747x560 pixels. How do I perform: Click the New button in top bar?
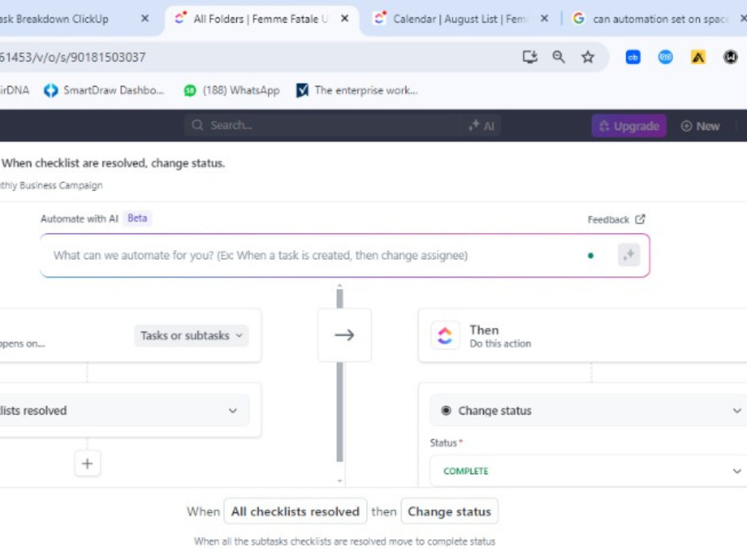pos(700,125)
